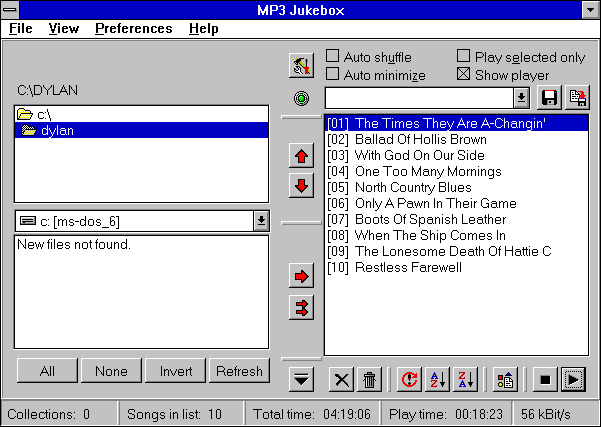The image size is (601, 427).
Task: Start playback with the play button
Action: pos(573,380)
